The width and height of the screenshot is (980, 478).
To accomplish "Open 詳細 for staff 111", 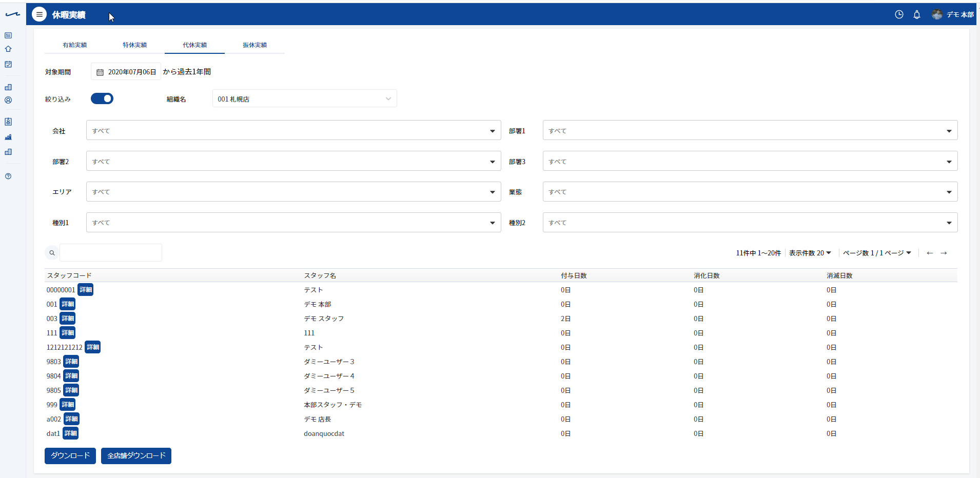I will (68, 333).
